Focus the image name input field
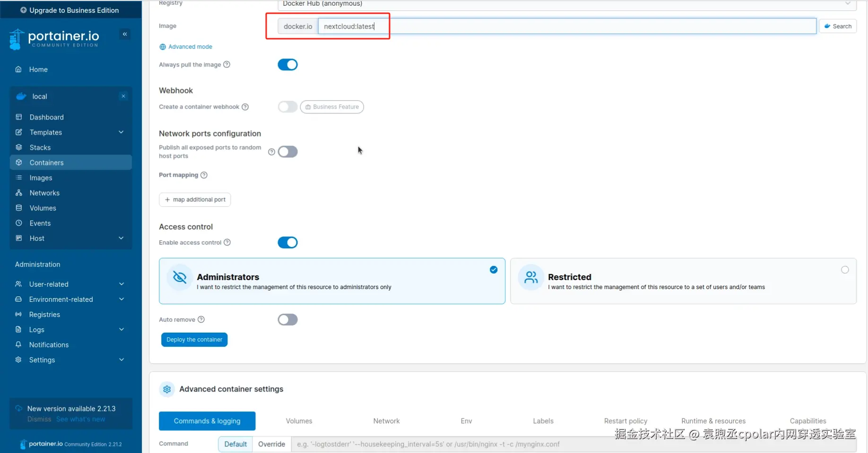Viewport: 868px width, 453px height. click(x=567, y=26)
